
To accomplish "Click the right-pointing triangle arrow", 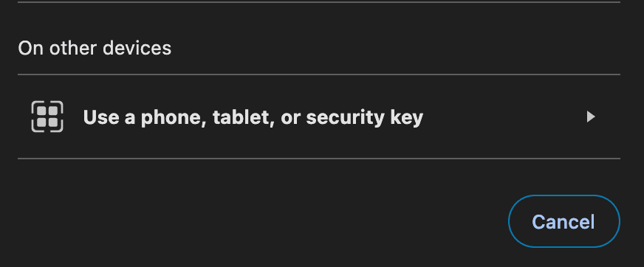I will [591, 117].
